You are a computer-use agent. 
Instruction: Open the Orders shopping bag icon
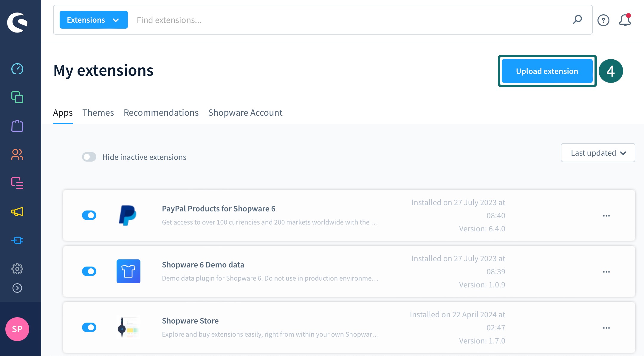pos(17,126)
